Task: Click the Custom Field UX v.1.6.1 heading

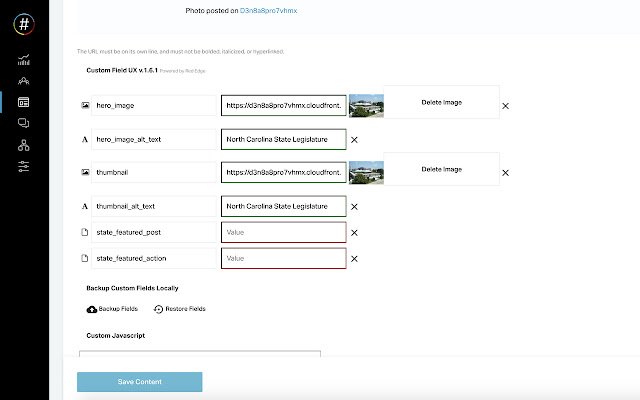Action: [x=122, y=70]
